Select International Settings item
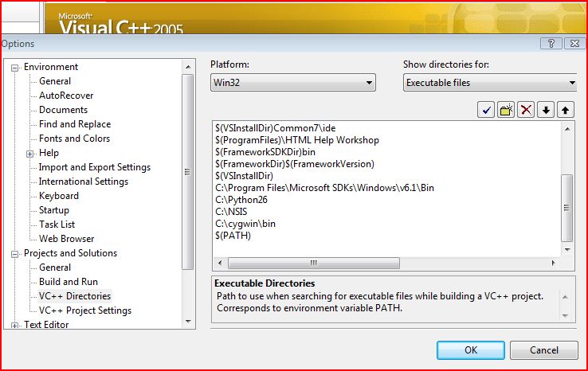 pos(83,182)
